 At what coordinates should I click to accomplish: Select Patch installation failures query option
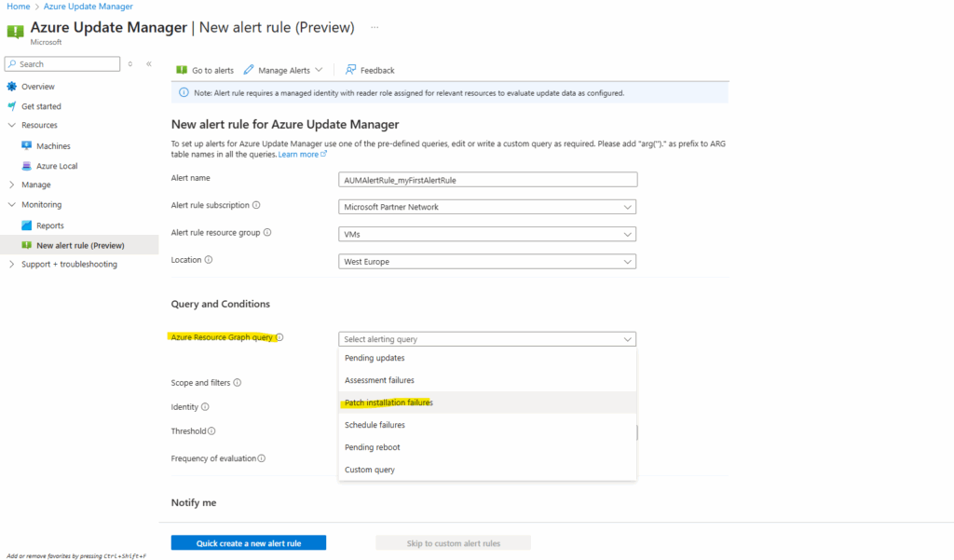click(487, 403)
